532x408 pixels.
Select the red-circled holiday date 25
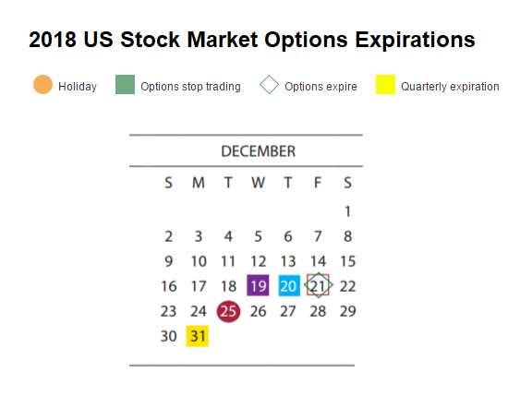pos(228,311)
